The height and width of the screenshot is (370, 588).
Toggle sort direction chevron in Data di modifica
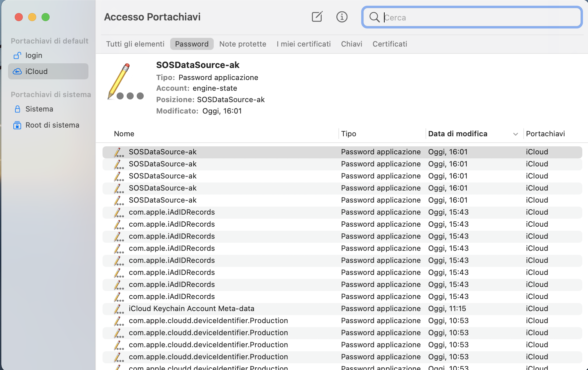click(x=515, y=134)
